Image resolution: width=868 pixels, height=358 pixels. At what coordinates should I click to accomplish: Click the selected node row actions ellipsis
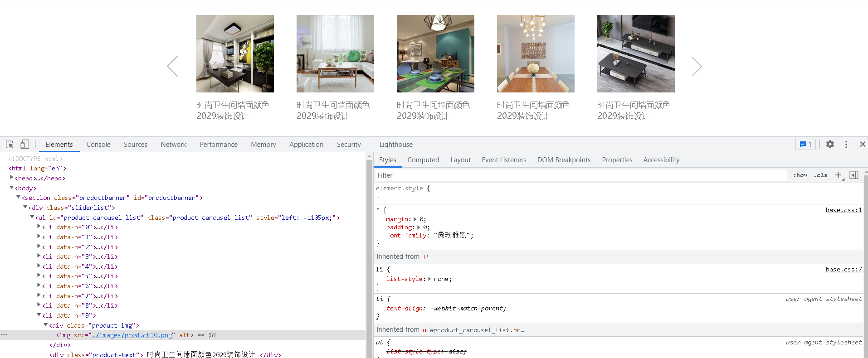click(4, 335)
